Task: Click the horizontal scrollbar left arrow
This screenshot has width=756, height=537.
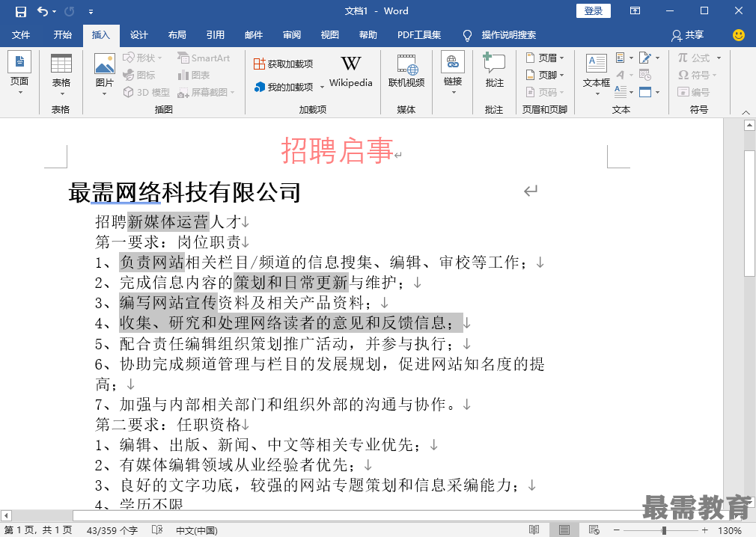Action: tap(6, 516)
